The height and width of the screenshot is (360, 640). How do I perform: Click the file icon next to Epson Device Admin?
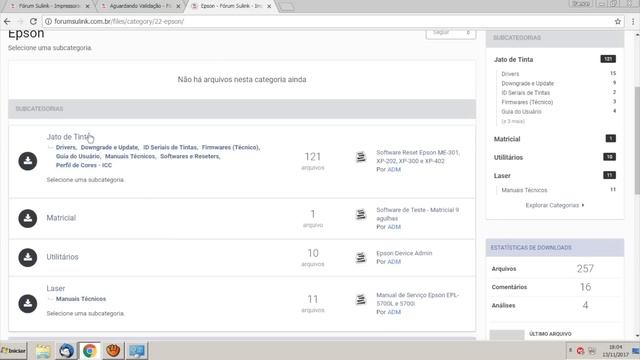point(360,258)
